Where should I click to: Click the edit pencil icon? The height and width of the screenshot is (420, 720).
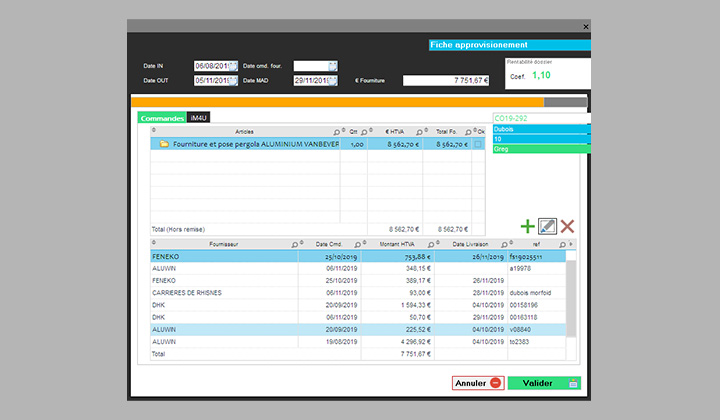547,227
